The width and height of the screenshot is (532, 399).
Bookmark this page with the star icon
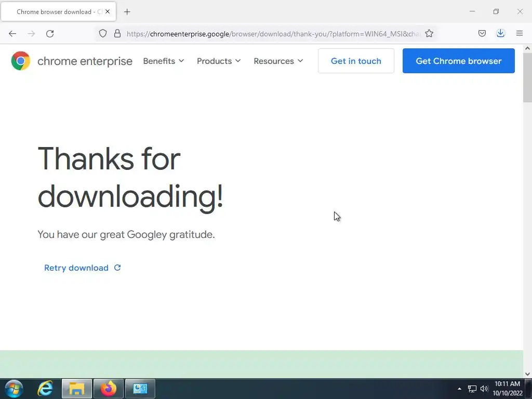coord(429,33)
